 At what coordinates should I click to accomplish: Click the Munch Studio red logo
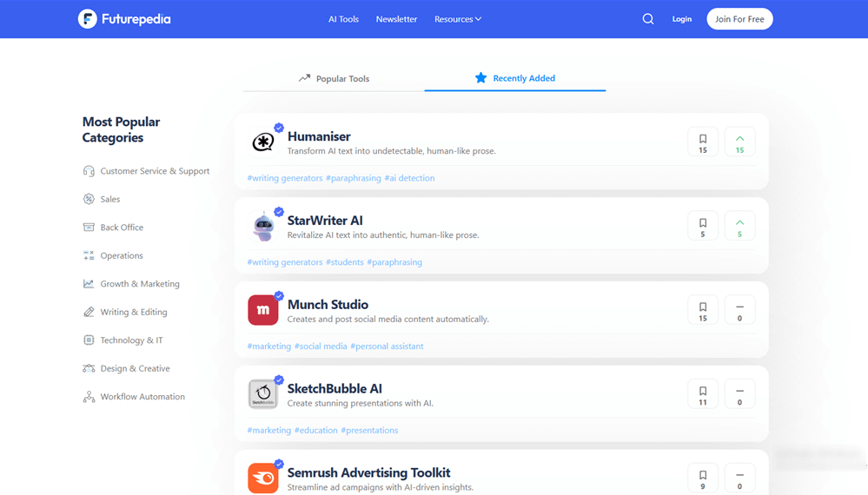pyautogui.click(x=263, y=310)
